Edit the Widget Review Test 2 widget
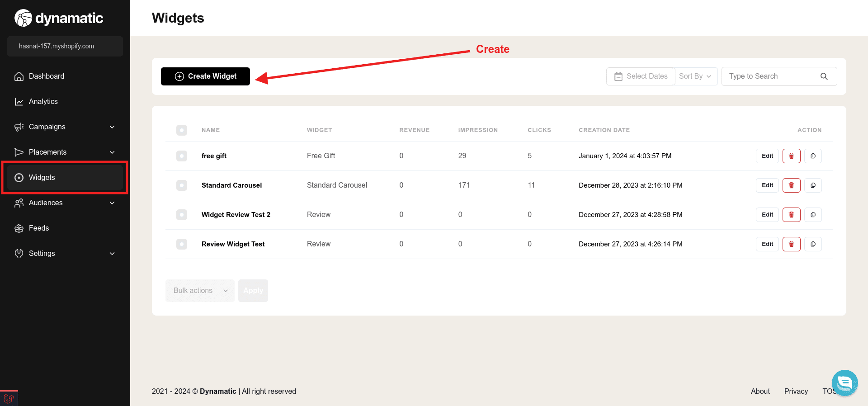The height and width of the screenshot is (406, 868). 767,215
